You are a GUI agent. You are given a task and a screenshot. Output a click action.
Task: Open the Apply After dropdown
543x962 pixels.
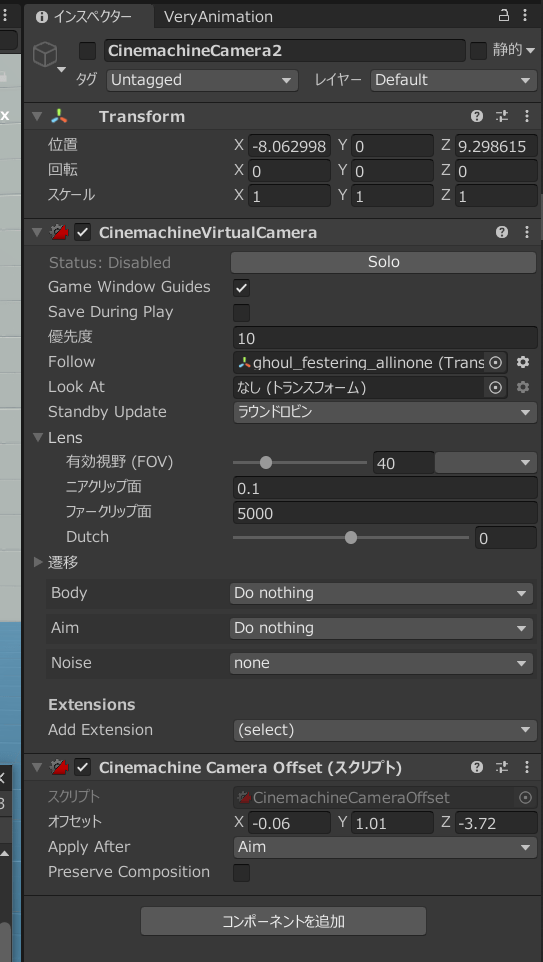click(x=385, y=848)
